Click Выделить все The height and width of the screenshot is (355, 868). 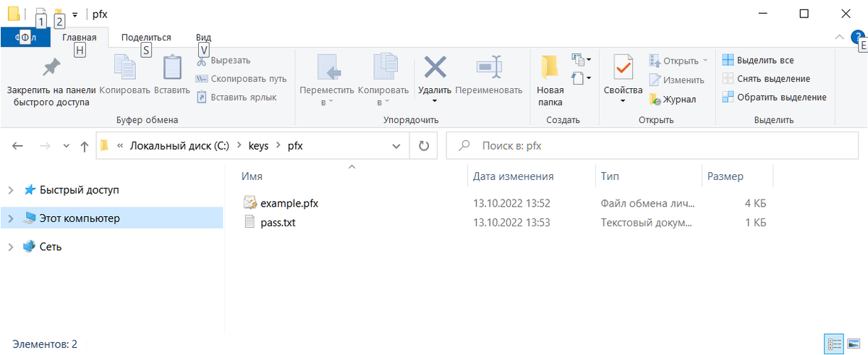tap(758, 61)
